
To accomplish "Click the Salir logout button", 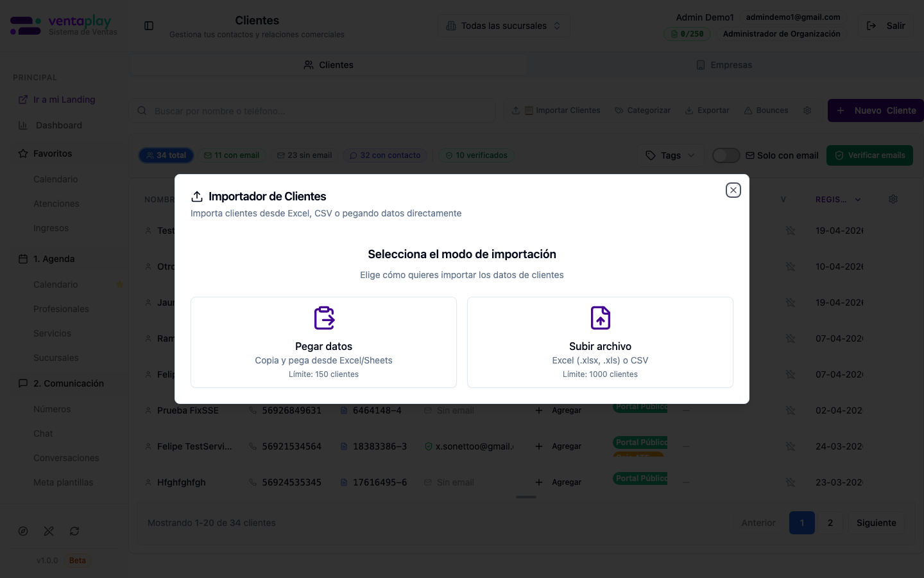I will pyautogui.click(x=886, y=26).
